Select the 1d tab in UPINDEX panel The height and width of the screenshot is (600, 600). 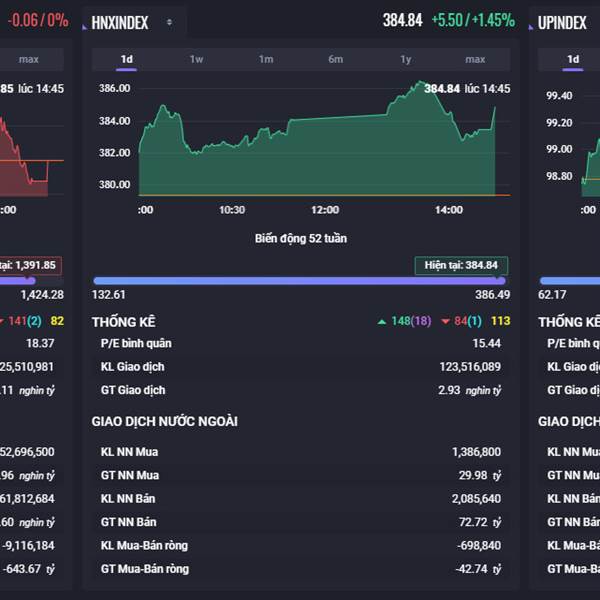coord(573,59)
